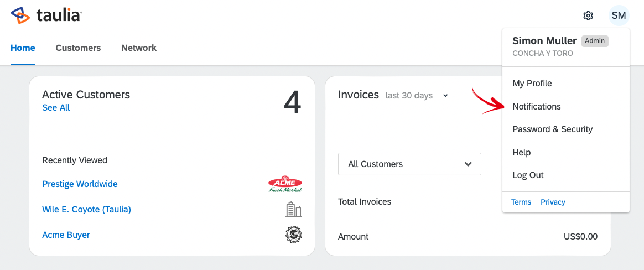The width and height of the screenshot is (644, 270).
Task: Open the settings gear icon
Action: (x=588, y=15)
